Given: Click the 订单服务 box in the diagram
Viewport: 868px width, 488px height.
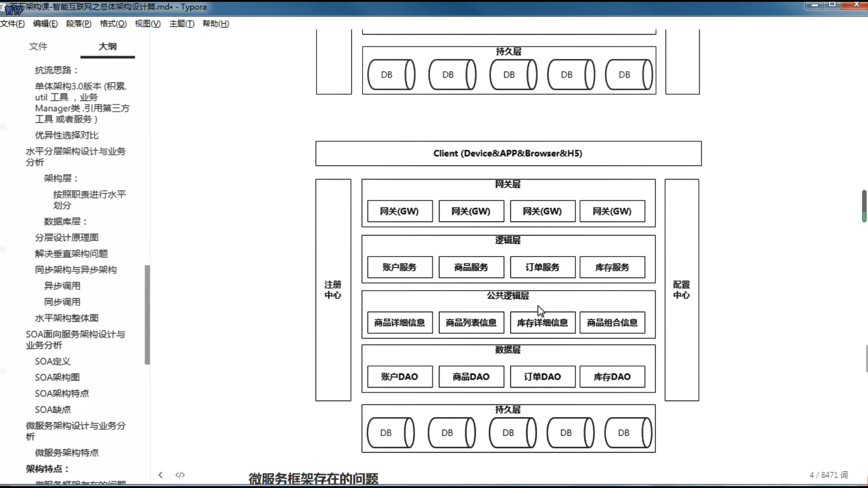Looking at the screenshot, I should [x=542, y=267].
